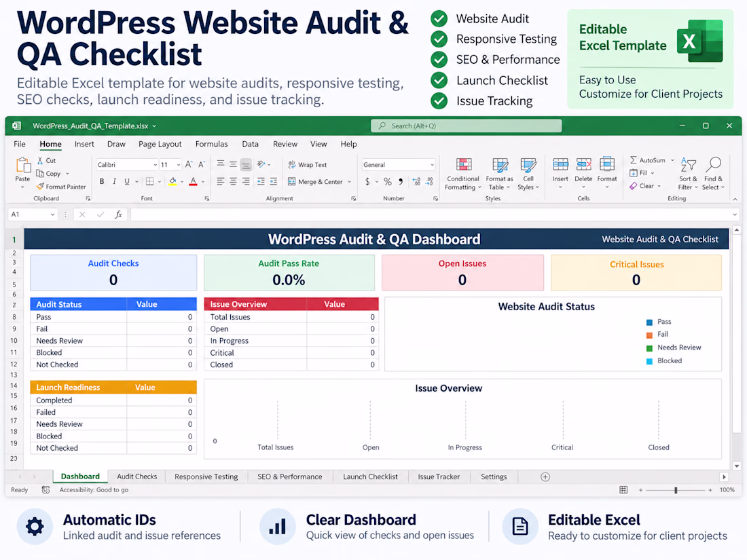The width and height of the screenshot is (747, 560).
Task: Click the zoom in plus button
Action: pyautogui.click(x=710, y=490)
